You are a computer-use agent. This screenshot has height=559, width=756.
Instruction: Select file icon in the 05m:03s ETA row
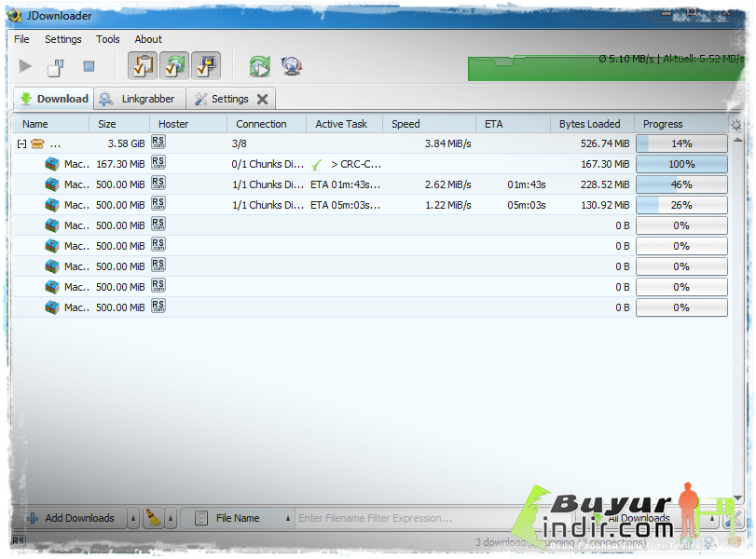(52, 205)
